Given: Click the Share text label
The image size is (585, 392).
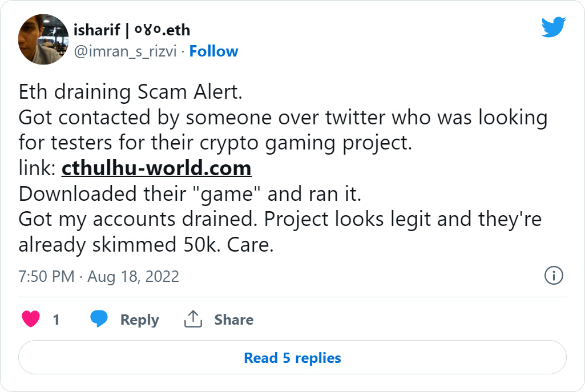Looking at the screenshot, I should click(x=233, y=320).
